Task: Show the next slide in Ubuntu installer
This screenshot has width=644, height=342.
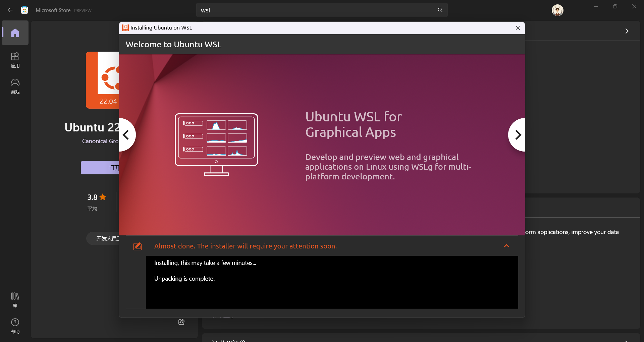Action: pyautogui.click(x=517, y=135)
